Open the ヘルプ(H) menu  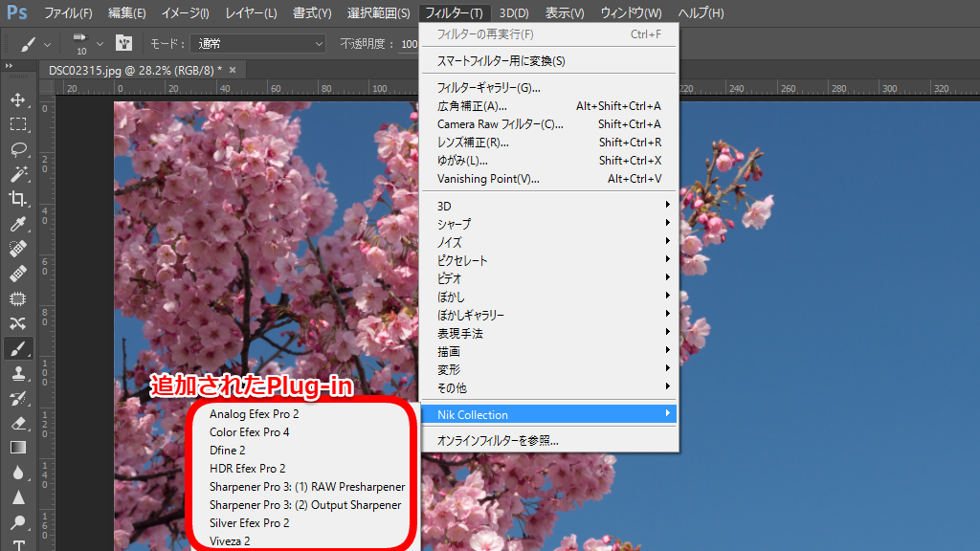point(701,13)
